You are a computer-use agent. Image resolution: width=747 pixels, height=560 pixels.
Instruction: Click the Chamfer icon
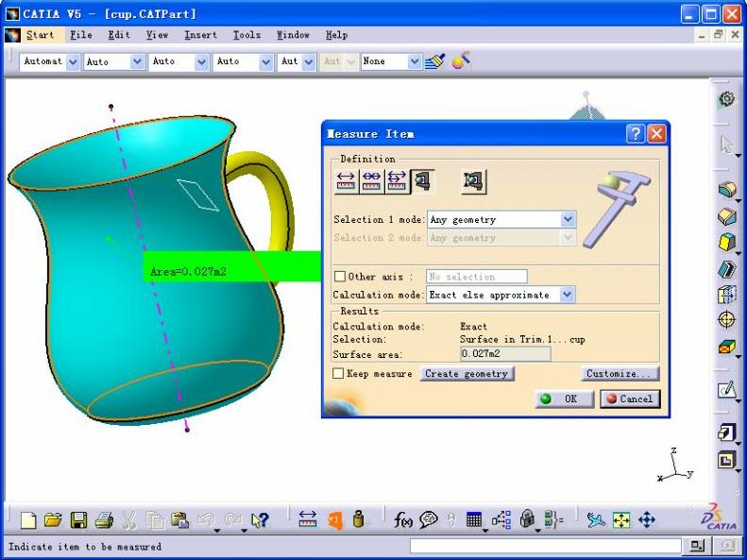pyautogui.click(x=727, y=216)
